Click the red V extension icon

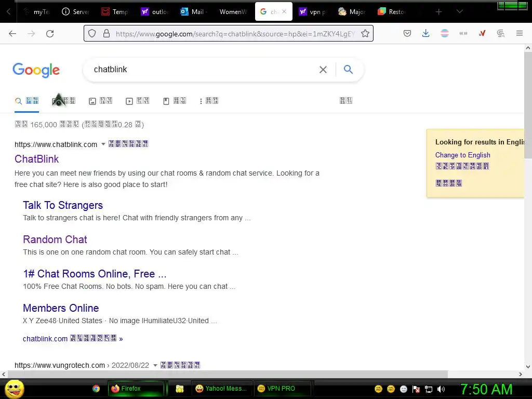[x=482, y=33]
